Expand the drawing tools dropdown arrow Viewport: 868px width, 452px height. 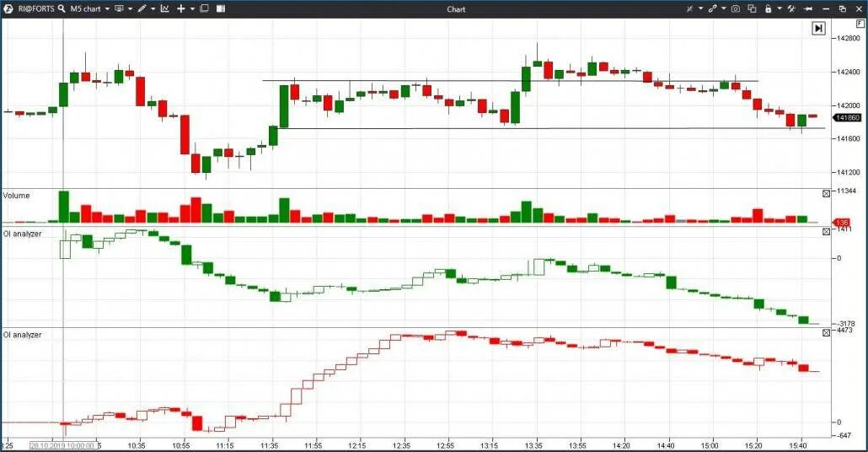point(153,9)
